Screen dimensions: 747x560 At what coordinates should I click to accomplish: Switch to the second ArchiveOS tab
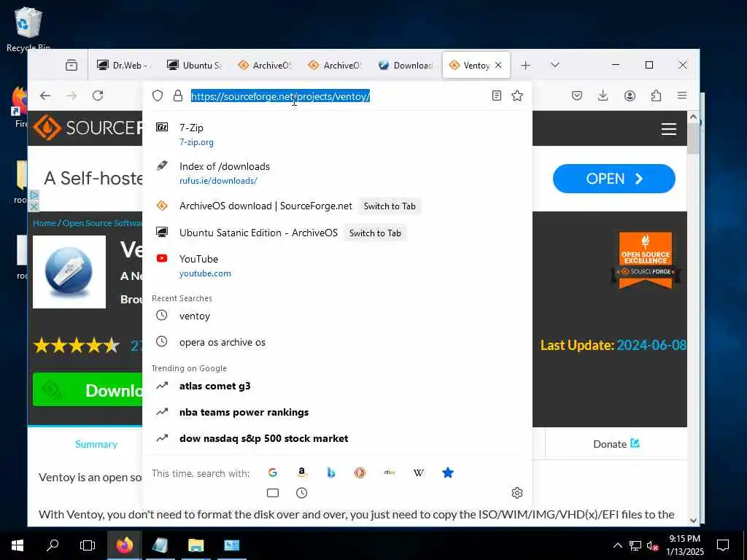point(335,65)
